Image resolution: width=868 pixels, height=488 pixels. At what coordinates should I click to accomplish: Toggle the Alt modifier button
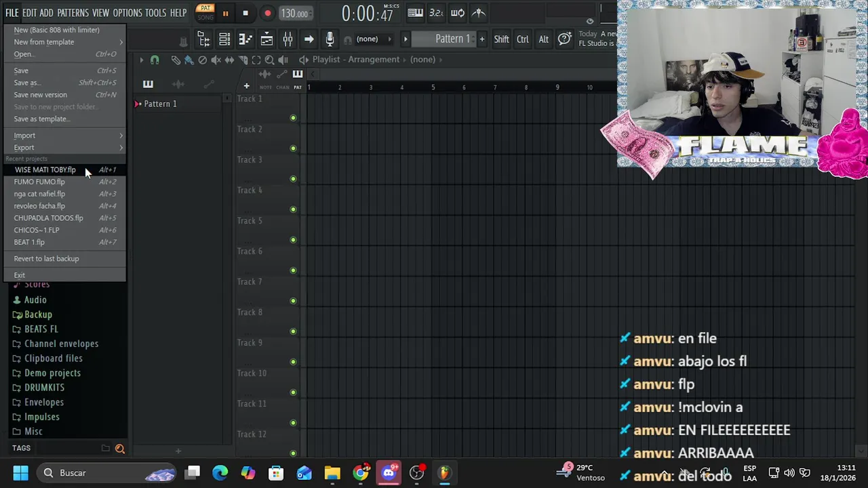543,39
